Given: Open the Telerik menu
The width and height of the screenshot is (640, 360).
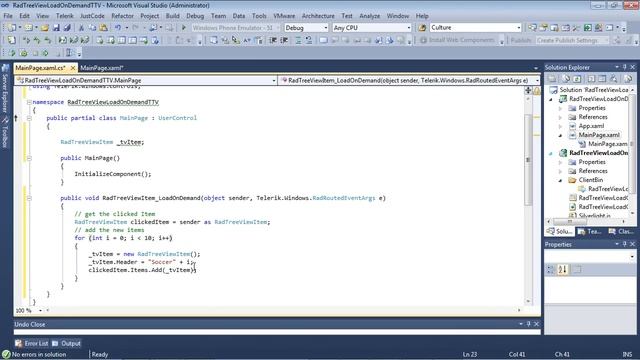Looking at the screenshot, I should (64, 16).
